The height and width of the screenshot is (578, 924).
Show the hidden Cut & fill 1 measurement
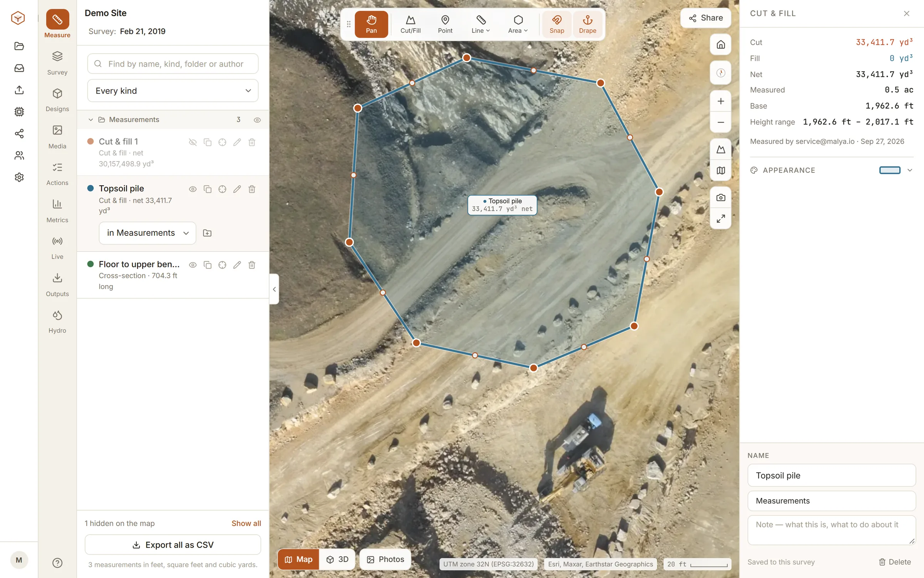pos(193,142)
